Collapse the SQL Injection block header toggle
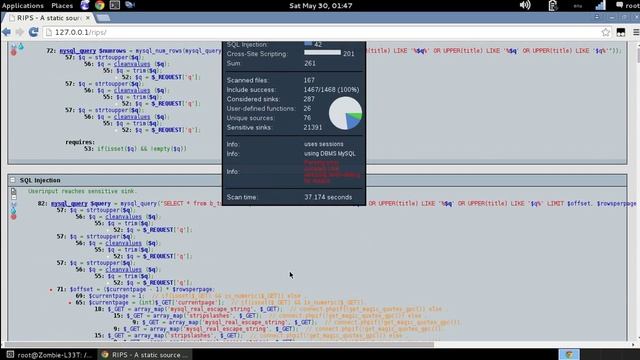Screen dimensions: 640x360 point(13,180)
